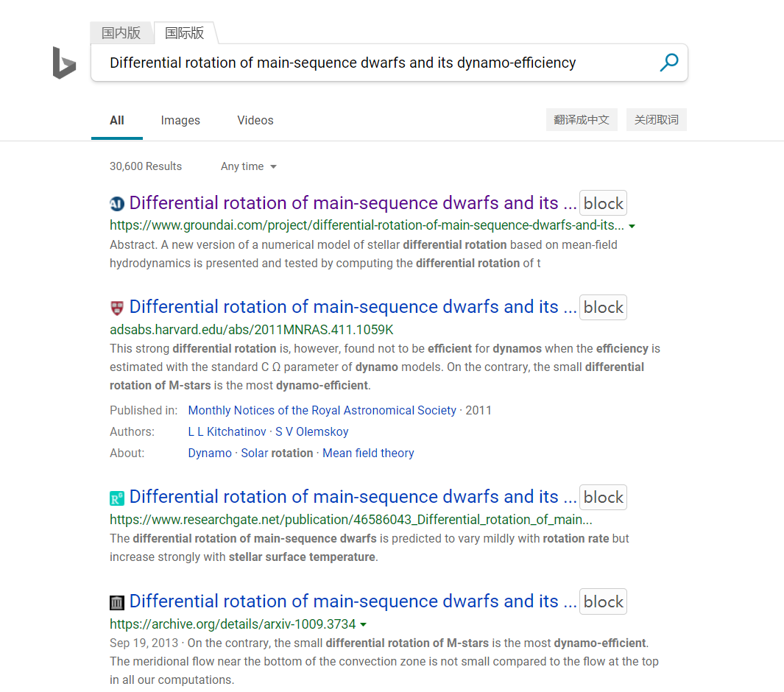784x692 pixels.
Task: Open the Monthly Notices journal link
Action: (x=322, y=410)
